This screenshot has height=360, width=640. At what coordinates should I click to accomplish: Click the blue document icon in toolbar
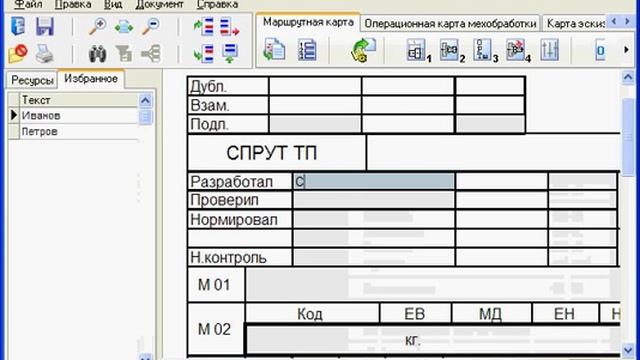pos(18,27)
